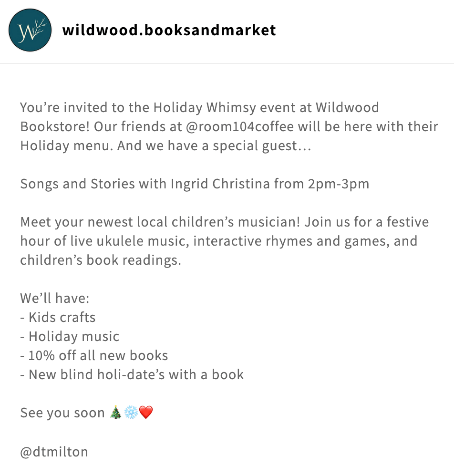The image size is (454, 476).
Task: Click the snowflake emoji
Action: (x=131, y=413)
